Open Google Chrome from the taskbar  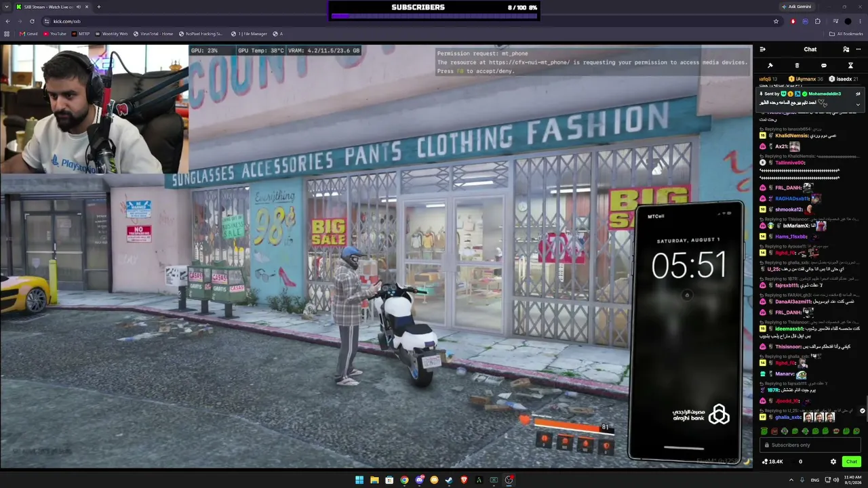point(404,480)
